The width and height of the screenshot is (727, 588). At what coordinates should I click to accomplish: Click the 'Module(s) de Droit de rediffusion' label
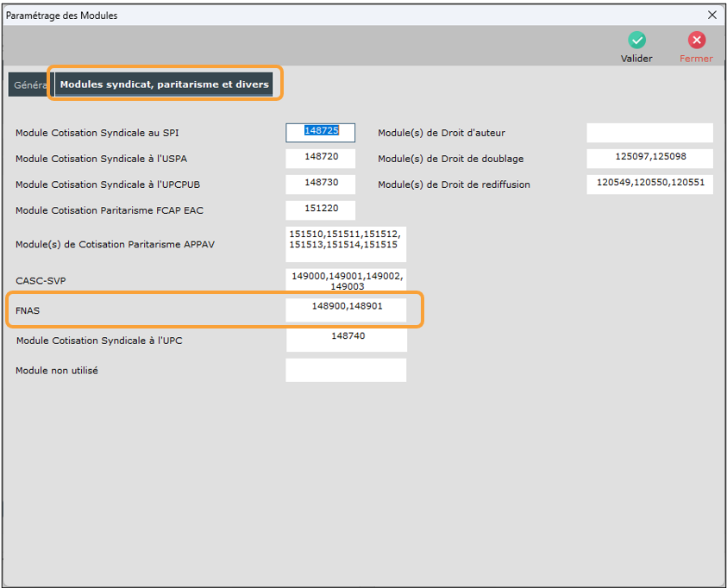(454, 185)
